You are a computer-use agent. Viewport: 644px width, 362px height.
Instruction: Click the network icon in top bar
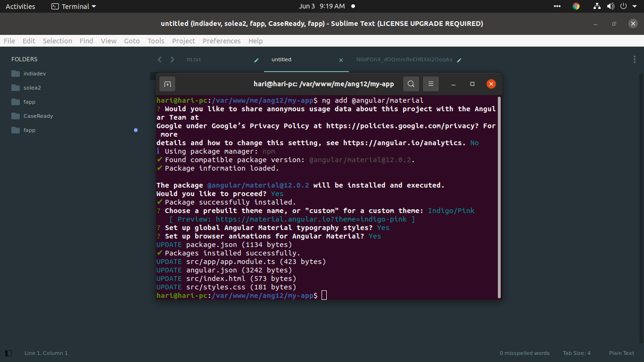[x=597, y=6]
